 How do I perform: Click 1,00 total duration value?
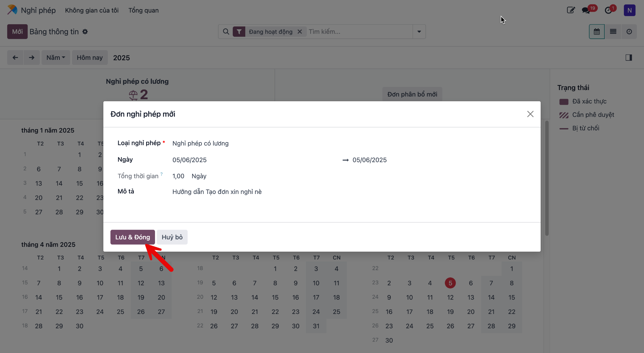click(x=178, y=176)
